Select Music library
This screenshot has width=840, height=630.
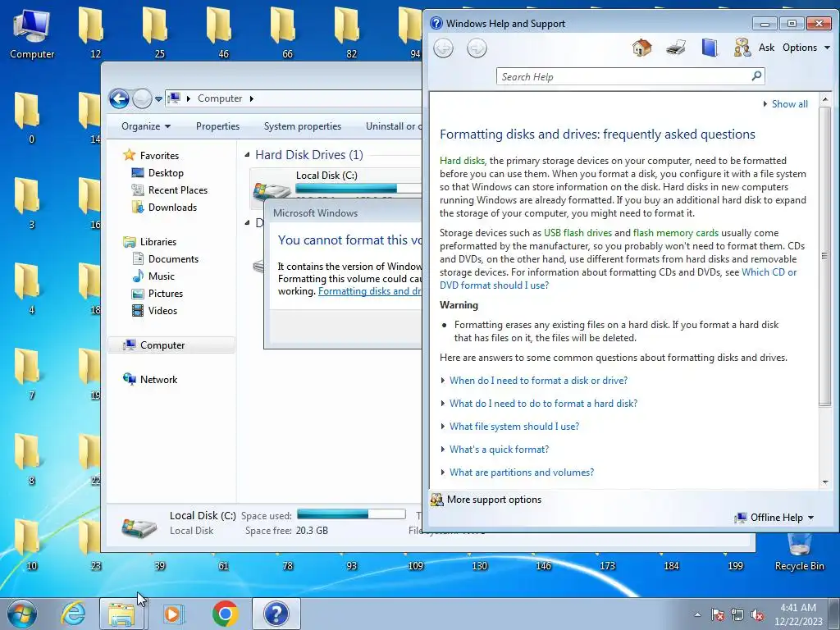[162, 276]
